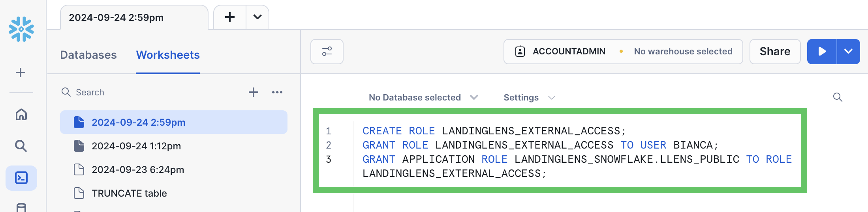Open the ACCOUNTADMIN role and warehouse selector
Screen dimensions: 868x212
tap(623, 52)
